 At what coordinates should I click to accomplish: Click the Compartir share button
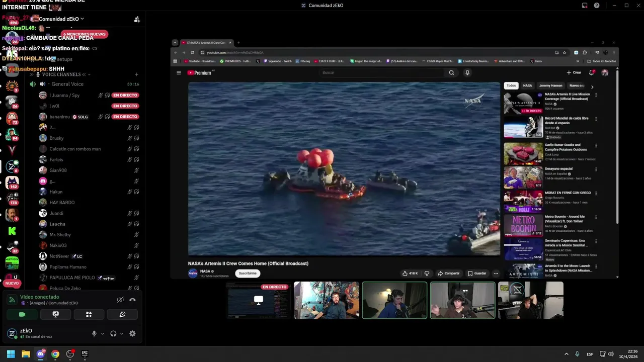click(449, 274)
